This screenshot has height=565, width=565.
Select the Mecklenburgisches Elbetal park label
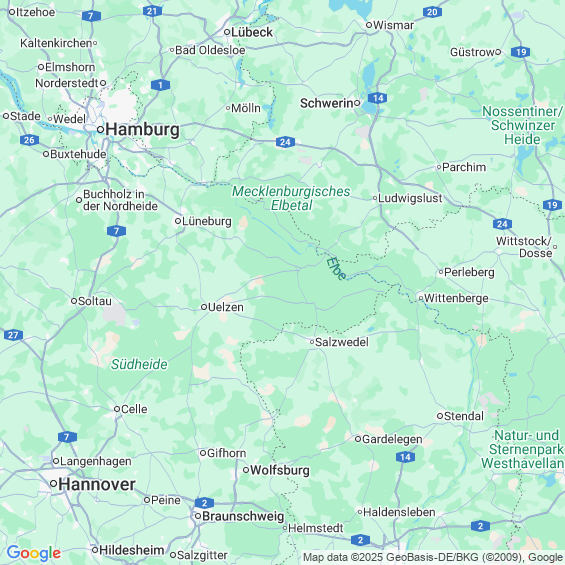coord(291,198)
